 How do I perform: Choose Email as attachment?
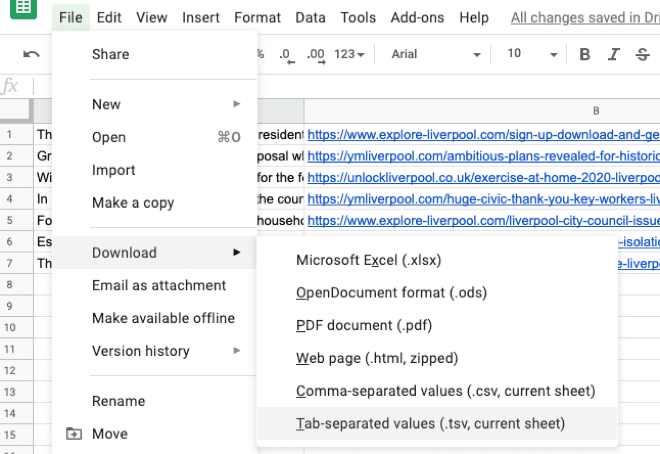click(154, 285)
